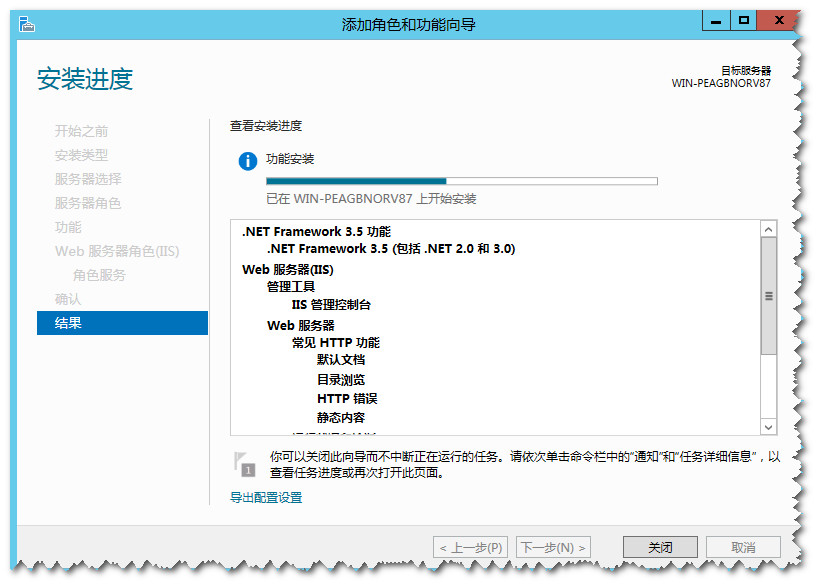Image resolution: width=821 pixels, height=588 pixels.
Task: Maximize the wizard window
Action: point(744,20)
